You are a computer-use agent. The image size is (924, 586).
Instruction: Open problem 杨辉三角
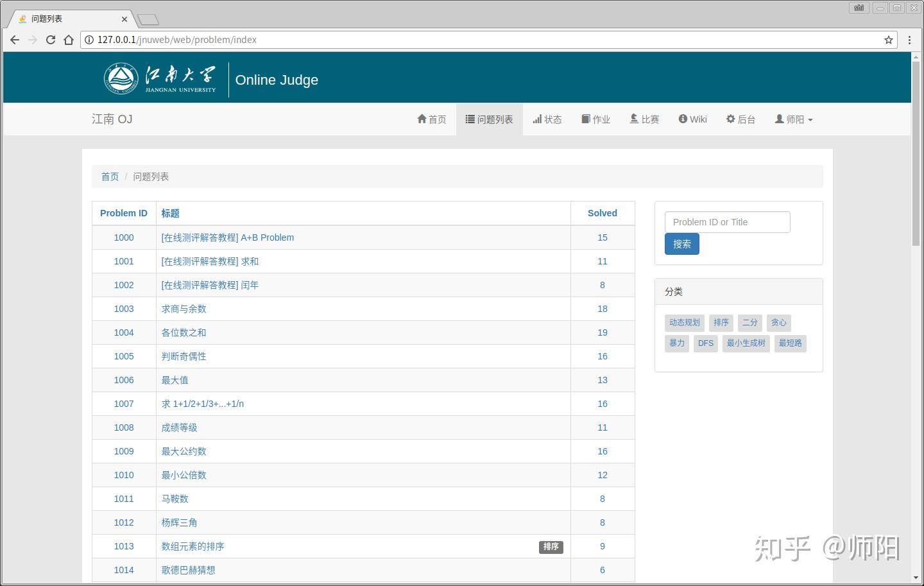coord(180,522)
